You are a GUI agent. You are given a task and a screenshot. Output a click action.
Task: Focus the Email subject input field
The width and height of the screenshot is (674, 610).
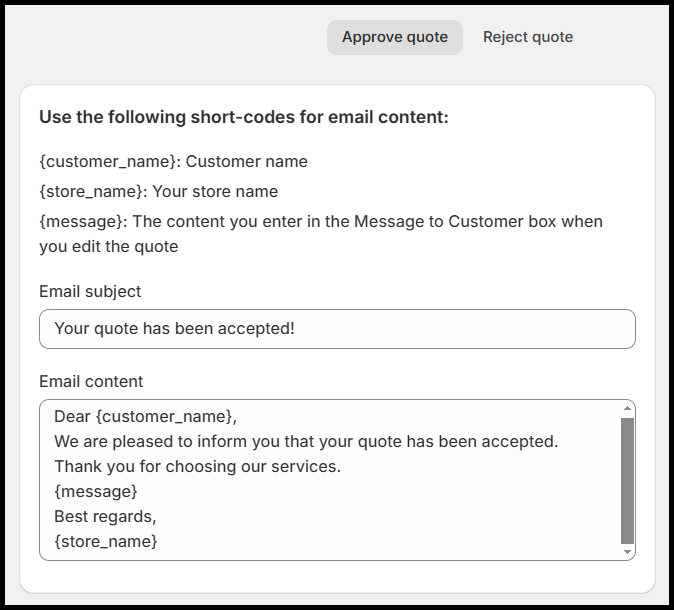click(337, 329)
